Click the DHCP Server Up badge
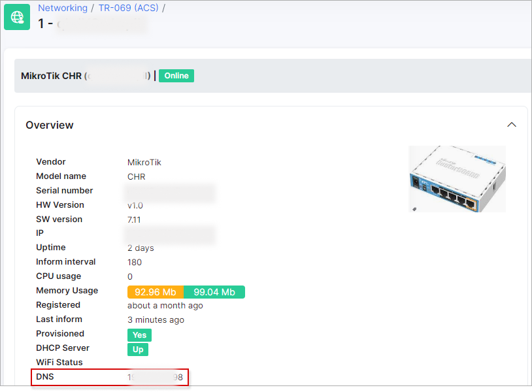Viewport: 532px width, 392px height. [x=138, y=350]
